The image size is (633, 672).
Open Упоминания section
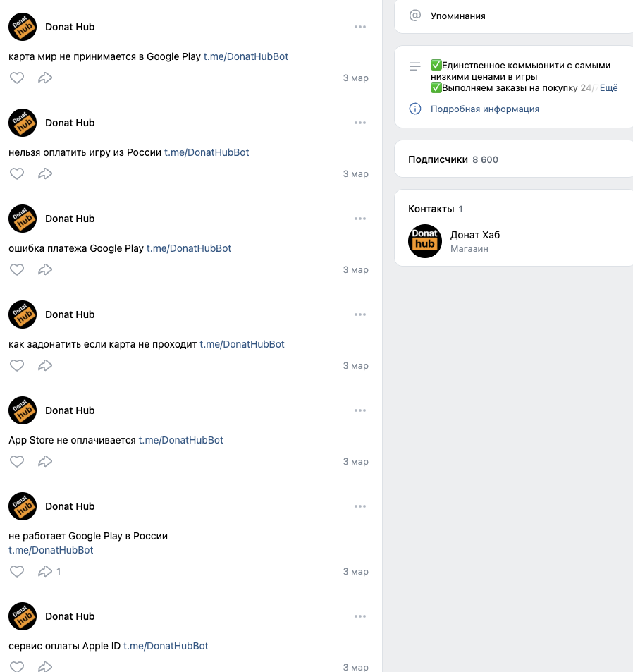pyautogui.click(x=457, y=16)
